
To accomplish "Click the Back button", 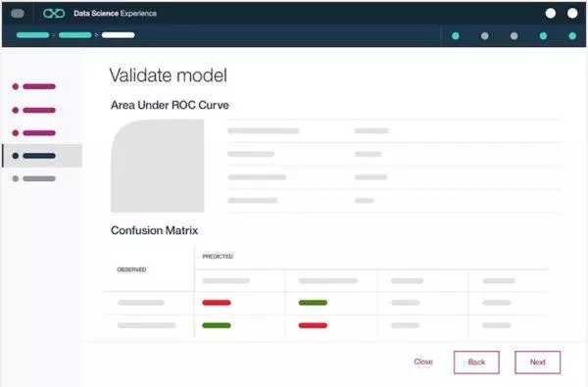I will point(476,363).
